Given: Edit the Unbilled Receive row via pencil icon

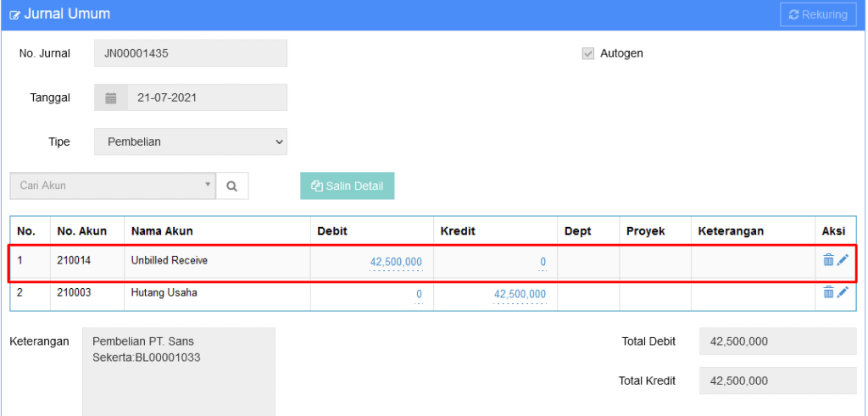Looking at the screenshot, I should [843, 259].
